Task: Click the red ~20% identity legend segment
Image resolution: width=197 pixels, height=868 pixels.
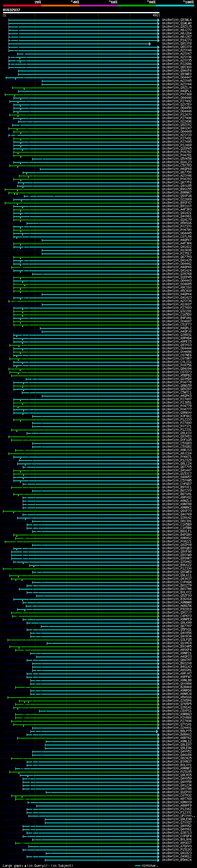Action: (x=22, y=6)
